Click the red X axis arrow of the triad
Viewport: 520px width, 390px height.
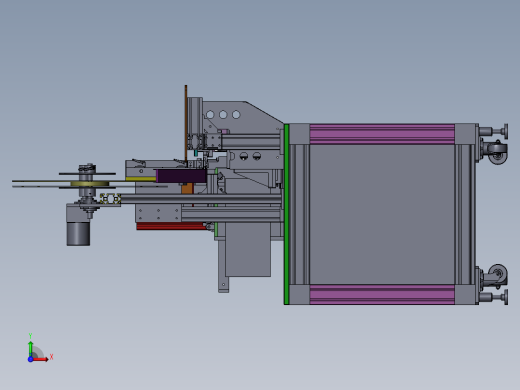pyautogui.click(x=41, y=359)
